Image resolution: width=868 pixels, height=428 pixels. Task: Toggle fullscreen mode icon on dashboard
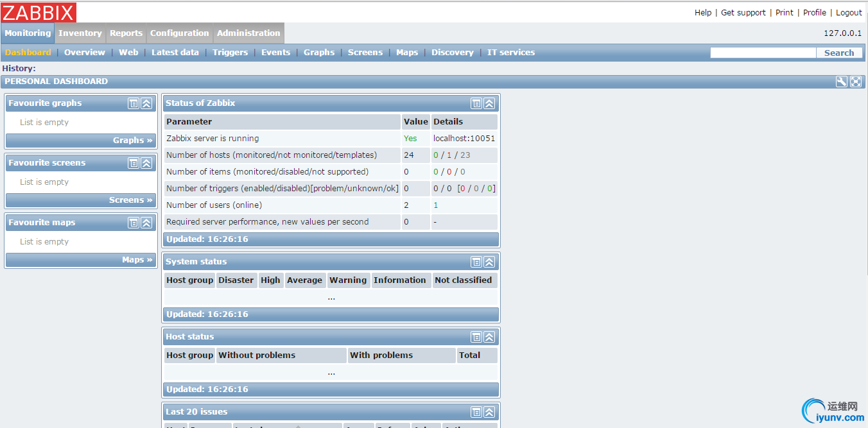[856, 81]
